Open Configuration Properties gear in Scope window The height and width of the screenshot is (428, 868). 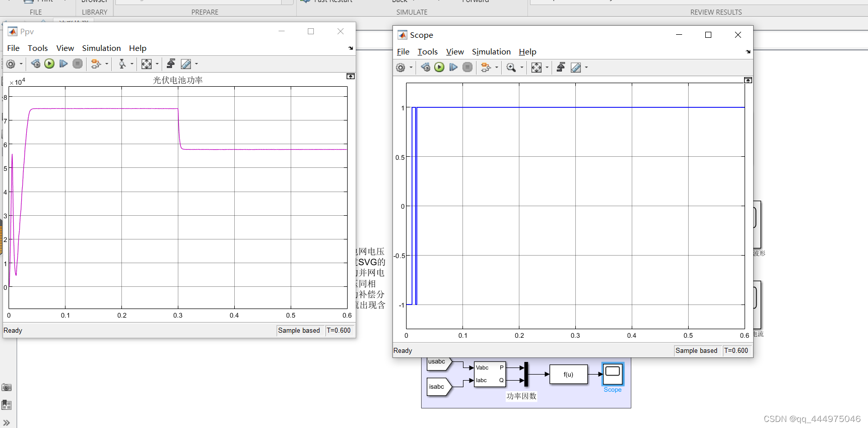(x=400, y=68)
